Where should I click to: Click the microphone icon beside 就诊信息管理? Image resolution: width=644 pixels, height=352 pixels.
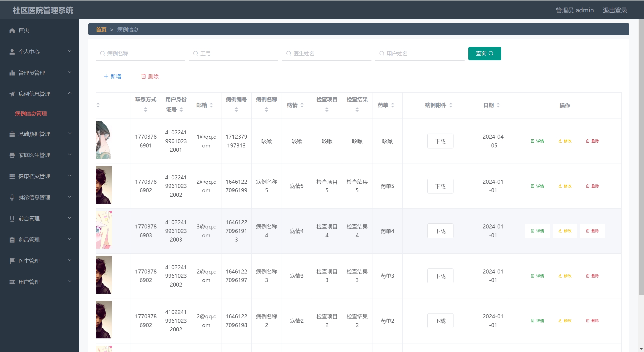(12, 198)
